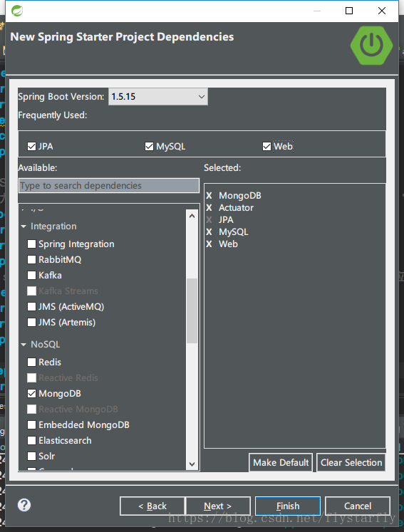Click the disabled Reactive MongoDB checkbox

[x=31, y=410]
